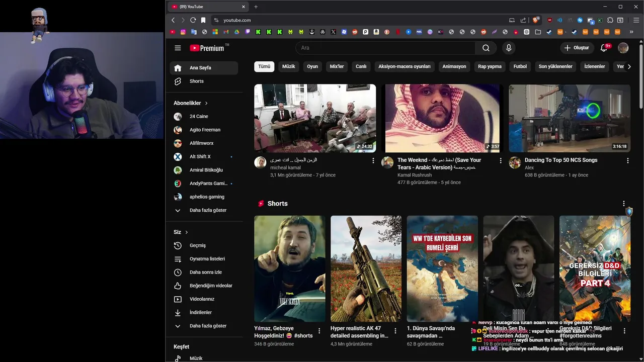644x362 pixels.
Task: Open İndirilenler downloads
Action: point(204,312)
